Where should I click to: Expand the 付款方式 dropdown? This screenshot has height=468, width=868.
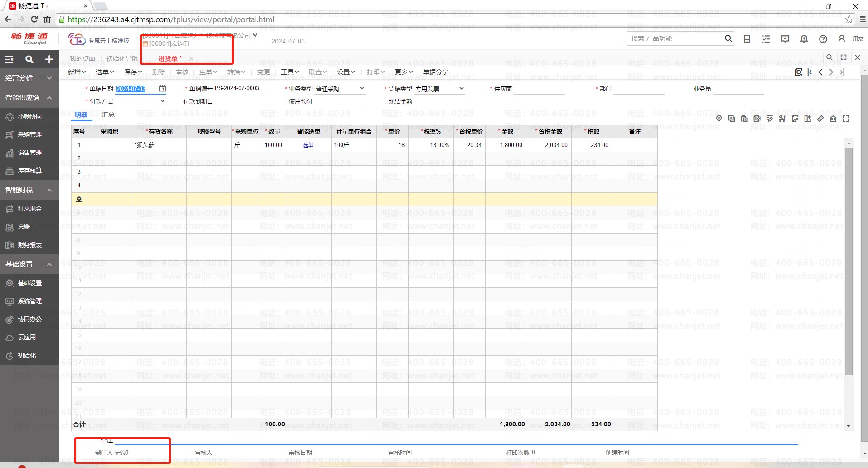[x=163, y=101]
